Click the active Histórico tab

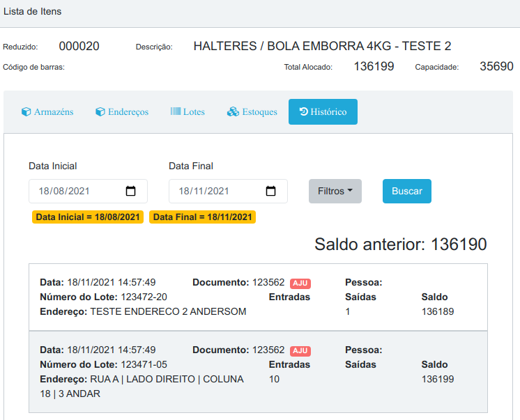[323, 111]
